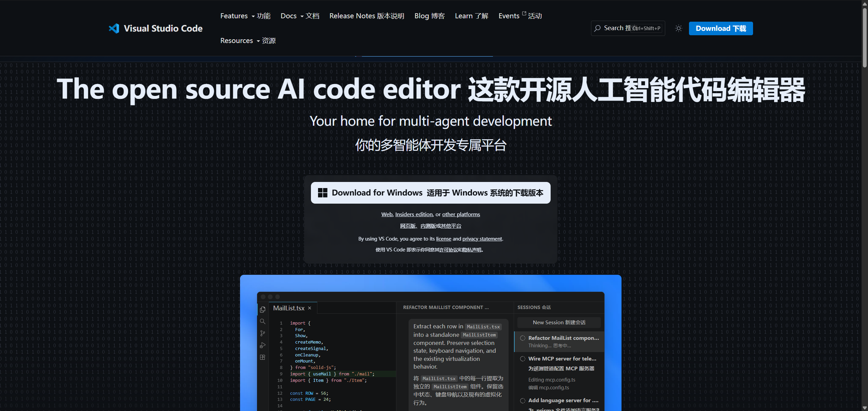Viewport: 868px width, 411px height.
Task: Click the code line 'const PAGE = 24;'
Action: coord(310,399)
